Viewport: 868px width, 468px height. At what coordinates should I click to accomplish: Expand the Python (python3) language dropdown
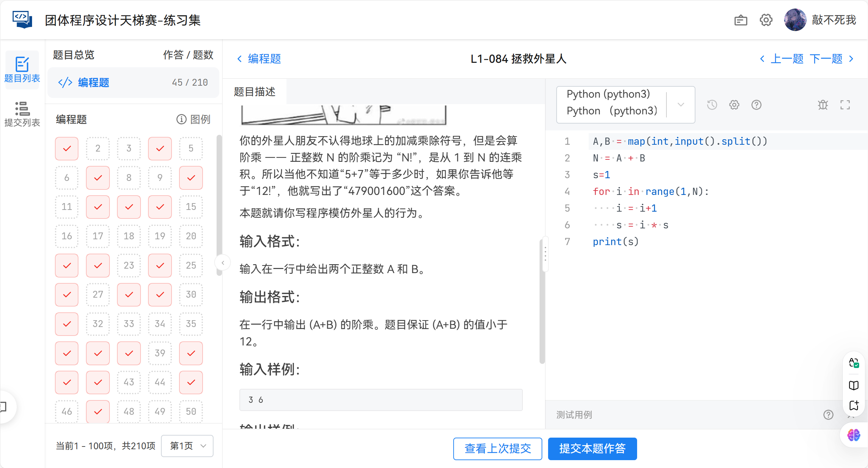point(681,104)
